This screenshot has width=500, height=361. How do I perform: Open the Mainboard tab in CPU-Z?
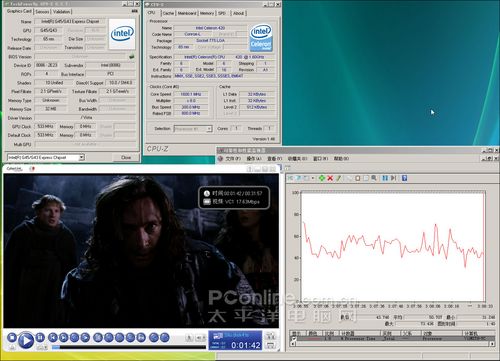click(187, 13)
